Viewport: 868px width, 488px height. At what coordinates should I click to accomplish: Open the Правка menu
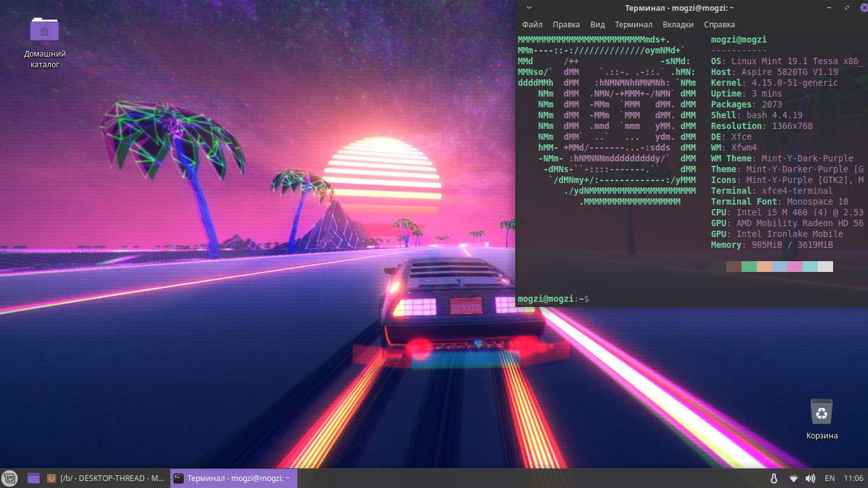566,25
